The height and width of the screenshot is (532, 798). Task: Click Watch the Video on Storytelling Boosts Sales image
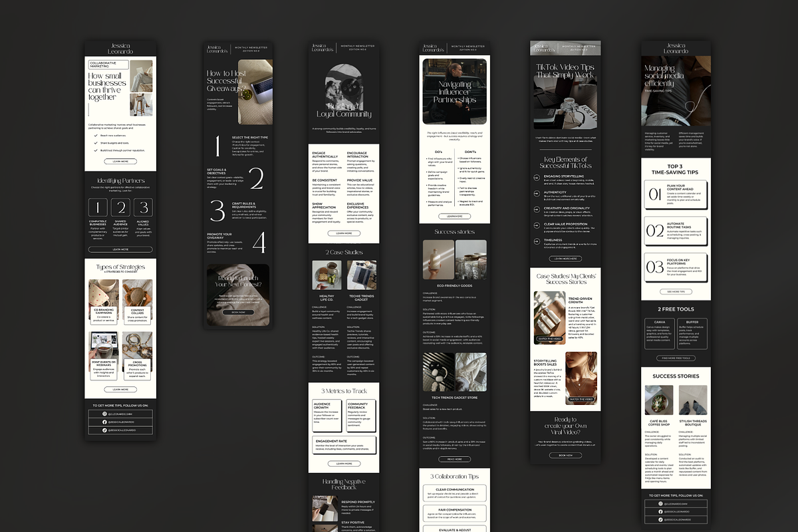581,399
